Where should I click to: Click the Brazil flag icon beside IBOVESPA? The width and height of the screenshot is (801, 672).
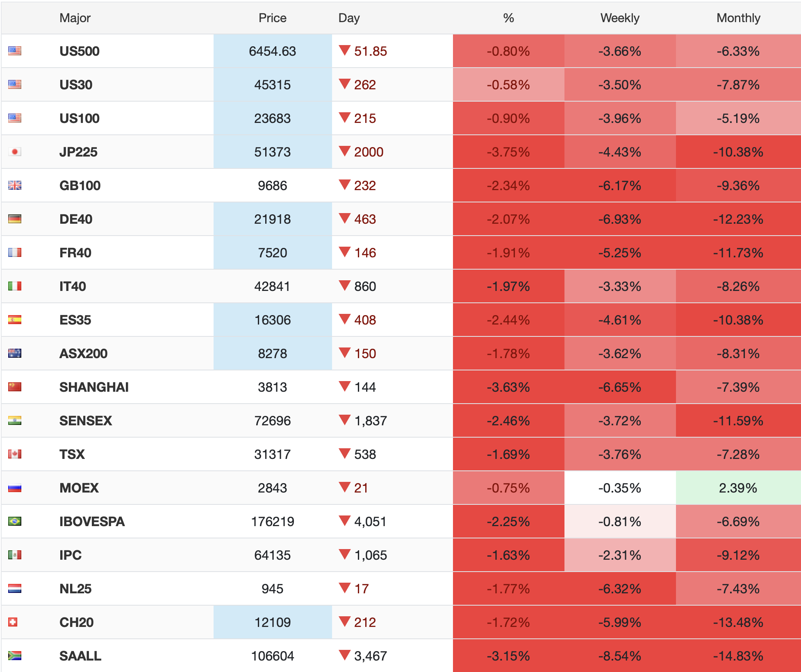15,522
